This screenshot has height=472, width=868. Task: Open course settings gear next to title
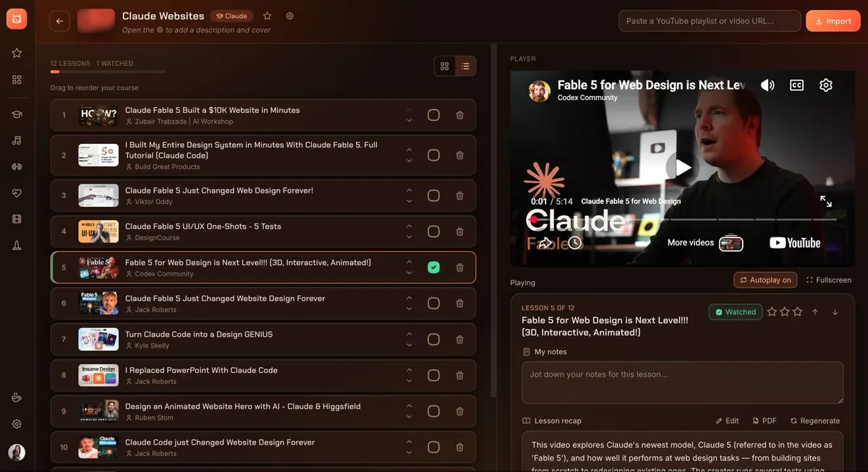point(290,16)
